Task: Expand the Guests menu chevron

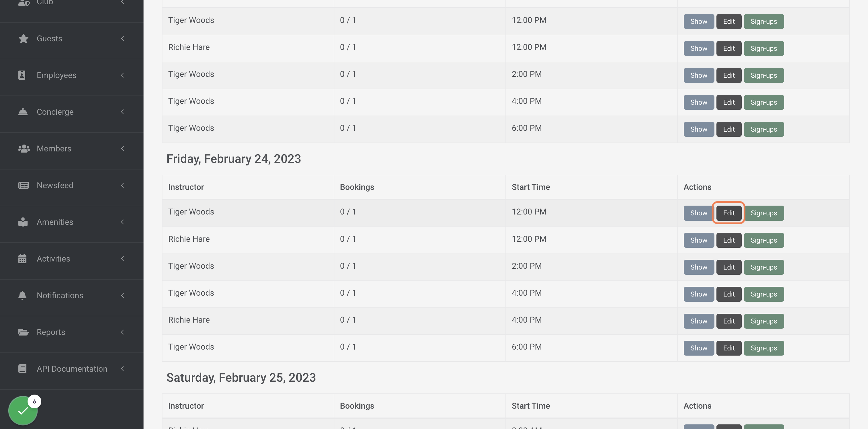Action: coord(122,38)
